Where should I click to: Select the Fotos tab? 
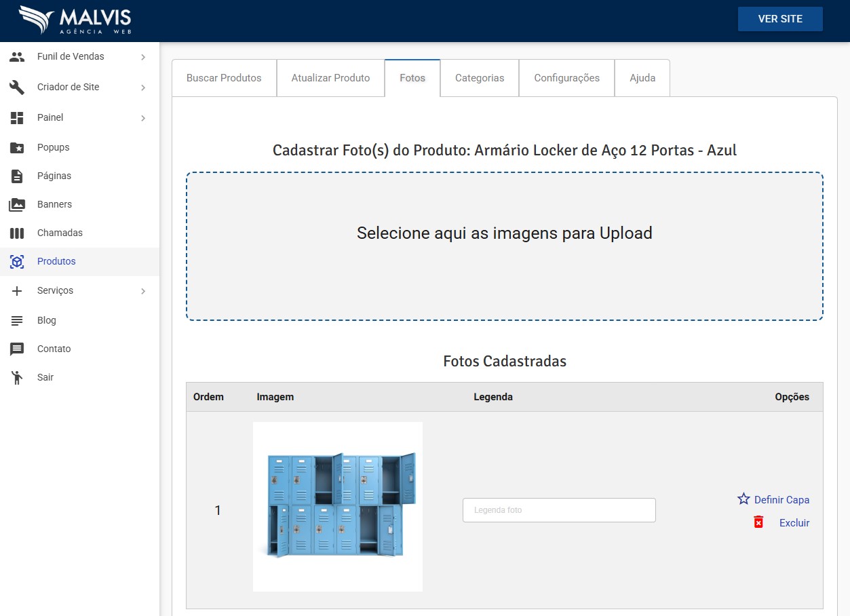click(x=412, y=78)
